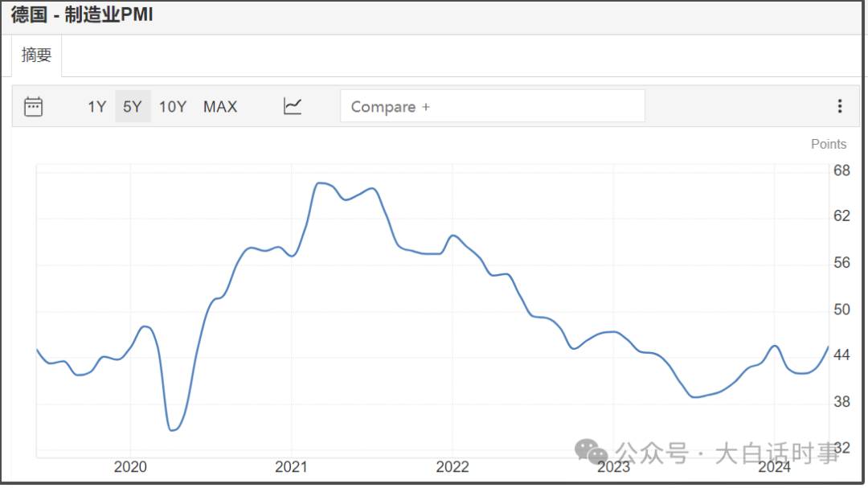Select the 10Y time range
Screen dimensions: 868x488
(x=173, y=106)
